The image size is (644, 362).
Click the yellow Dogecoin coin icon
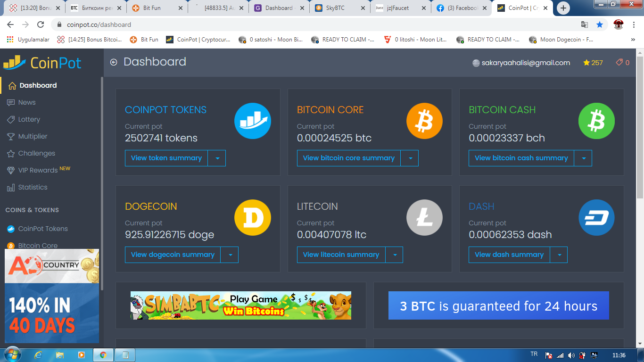(x=253, y=218)
